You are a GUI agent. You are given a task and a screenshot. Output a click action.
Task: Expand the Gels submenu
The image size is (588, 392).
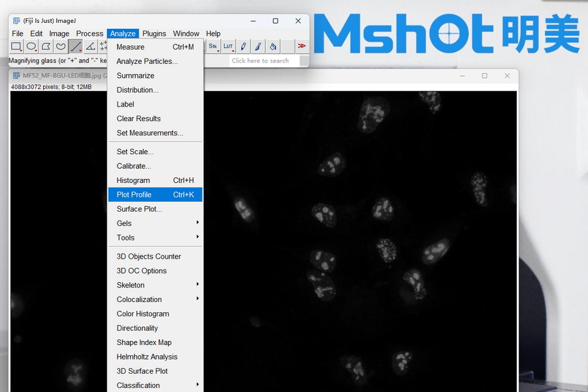[155, 223]
